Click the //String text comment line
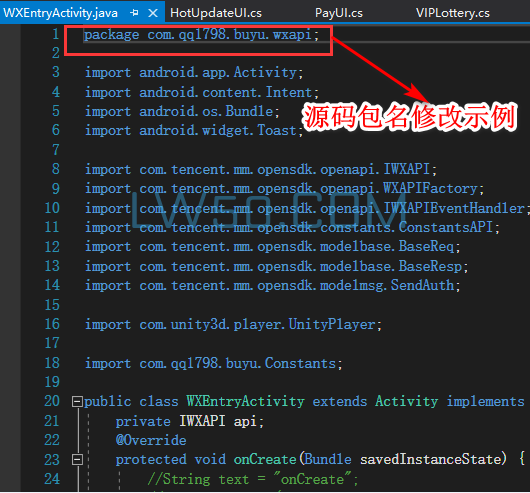The image size is (530, 493). (x=253, y=479)
